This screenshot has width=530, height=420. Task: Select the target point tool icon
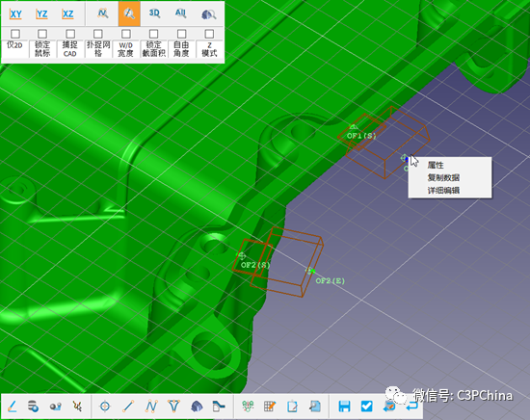(x=105, y=406)
